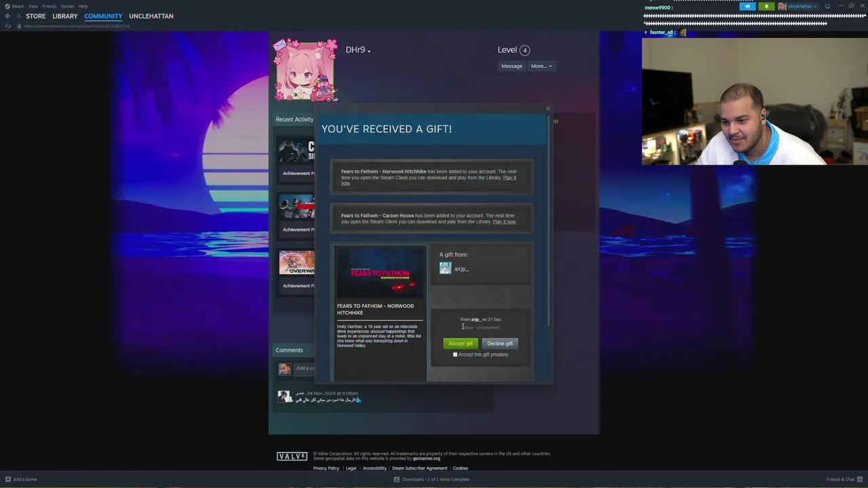The height and width of the screenshot is (488, 868).
Task: Go back with the browser back arrow
Action: (7, 16)
